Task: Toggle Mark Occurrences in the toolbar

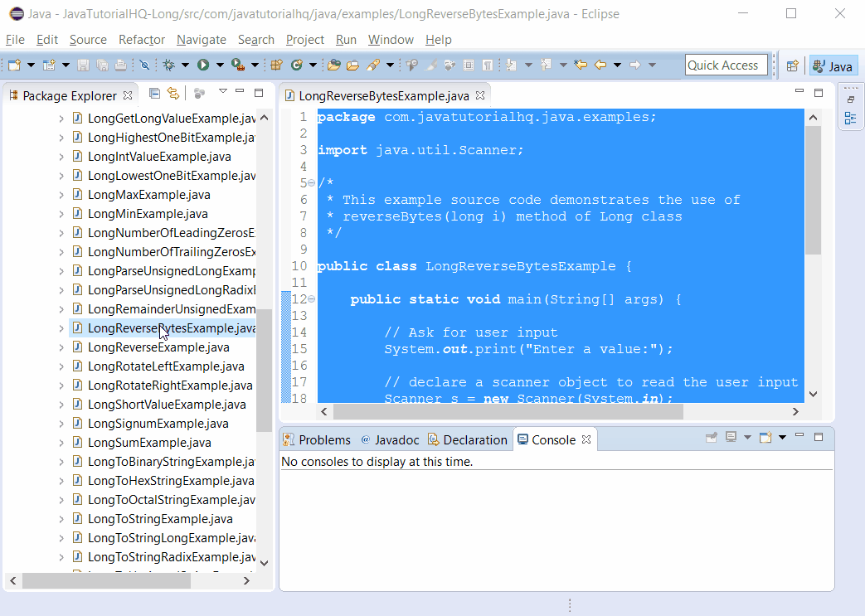Action: point(430,65)
